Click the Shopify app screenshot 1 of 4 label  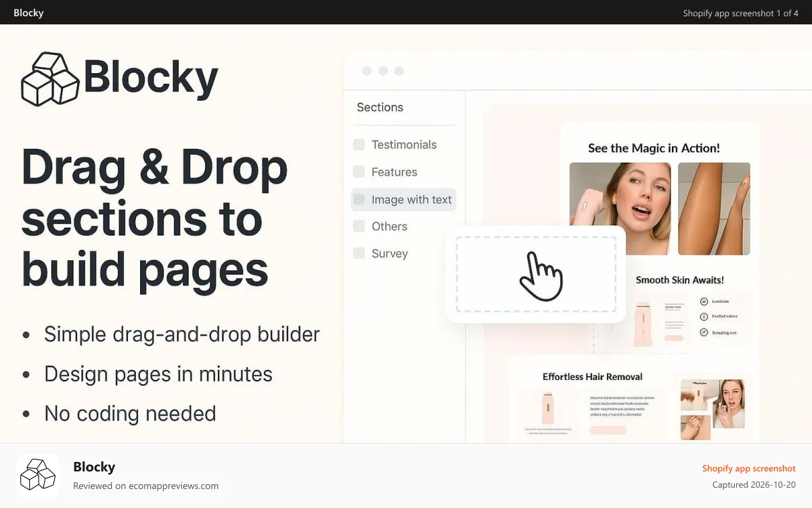740,13
